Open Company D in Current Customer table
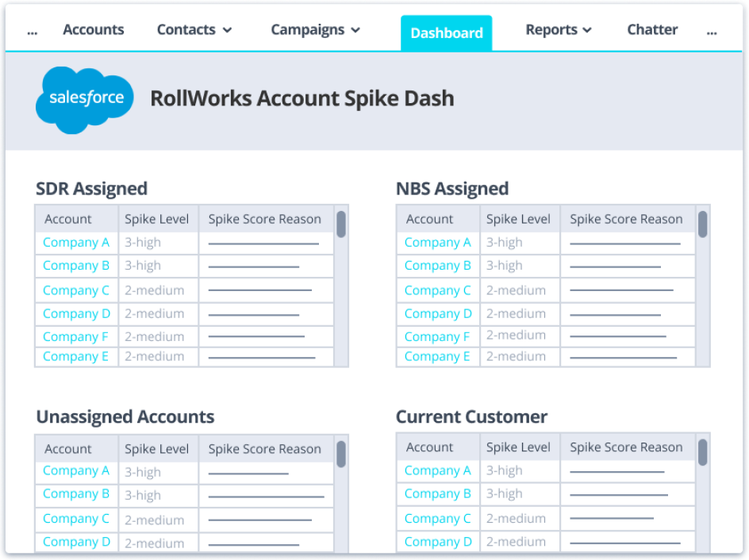The image size is (749, 560). pyautogui.click(x=438, y=542)
